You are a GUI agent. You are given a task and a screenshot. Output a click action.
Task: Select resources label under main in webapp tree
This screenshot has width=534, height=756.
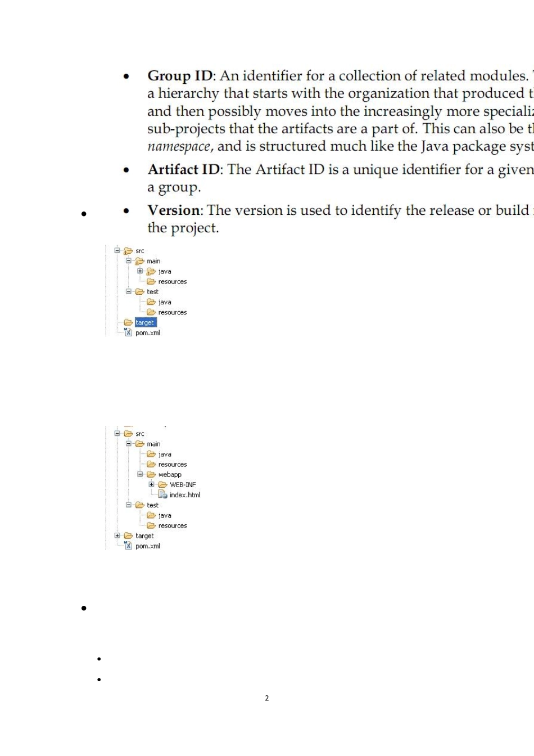[x=173, y=465]
